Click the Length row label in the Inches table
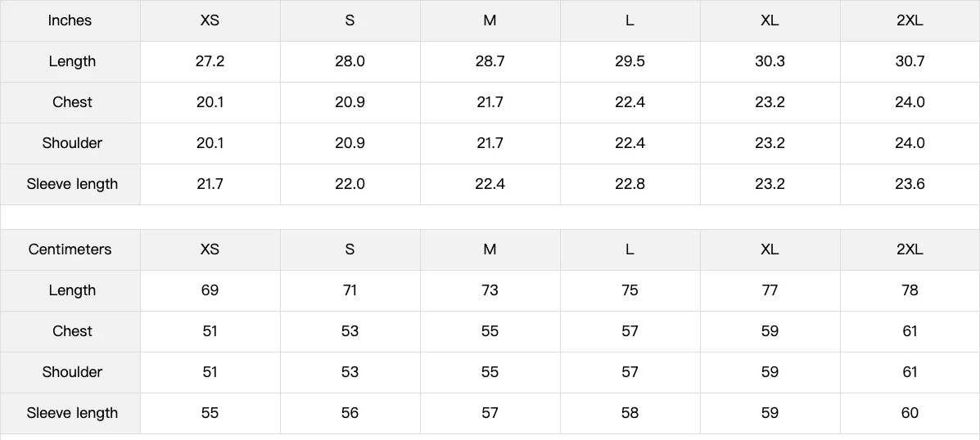 (72, 61)
